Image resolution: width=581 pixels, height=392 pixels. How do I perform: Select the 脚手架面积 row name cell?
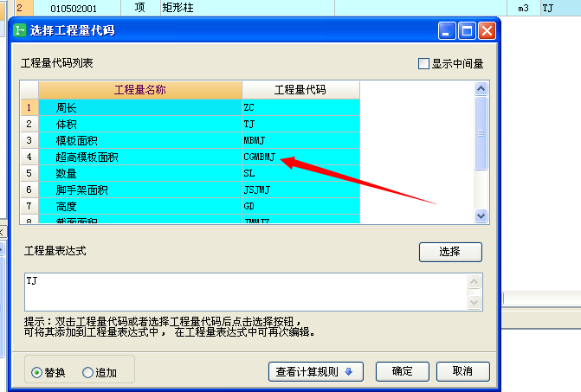point(140,190)
